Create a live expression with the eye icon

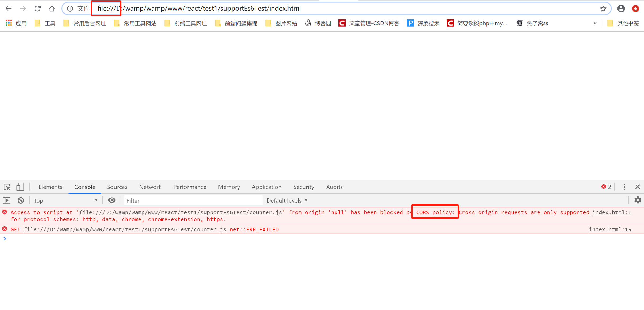point(112,200)
